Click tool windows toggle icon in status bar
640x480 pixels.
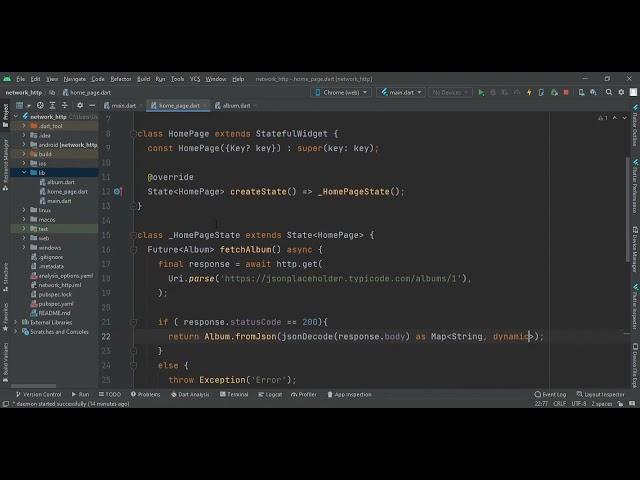pos(6,404)
